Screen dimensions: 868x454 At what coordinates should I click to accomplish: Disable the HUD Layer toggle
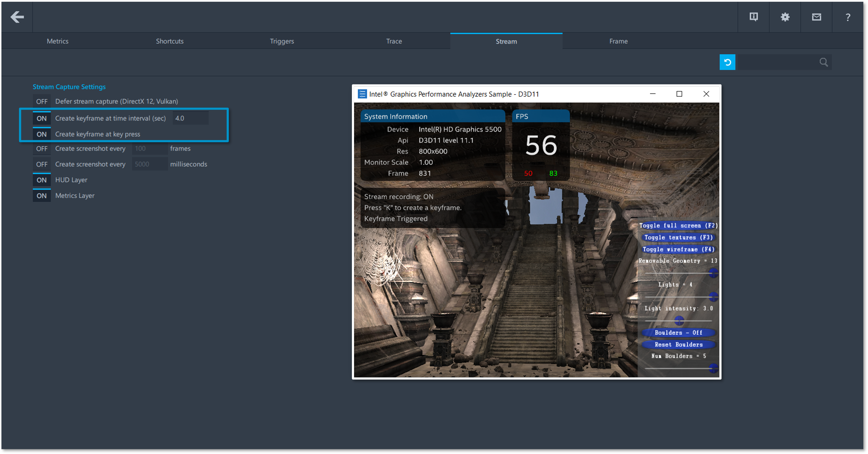click(42, 180)
